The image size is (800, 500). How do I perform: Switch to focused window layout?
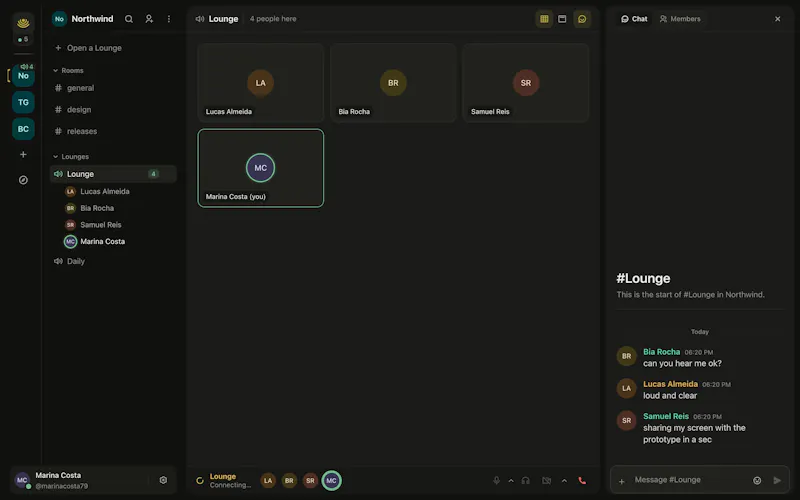pos(562,19)
